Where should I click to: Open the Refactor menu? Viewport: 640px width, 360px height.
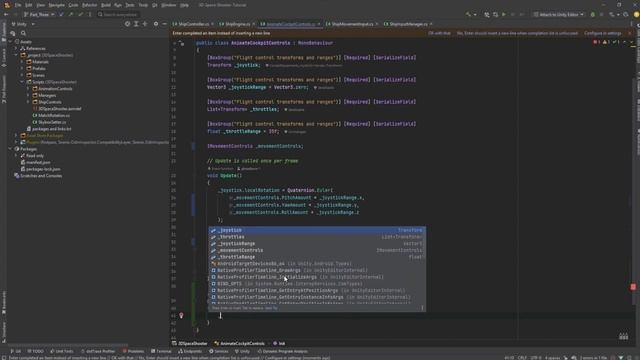[89, 5]
